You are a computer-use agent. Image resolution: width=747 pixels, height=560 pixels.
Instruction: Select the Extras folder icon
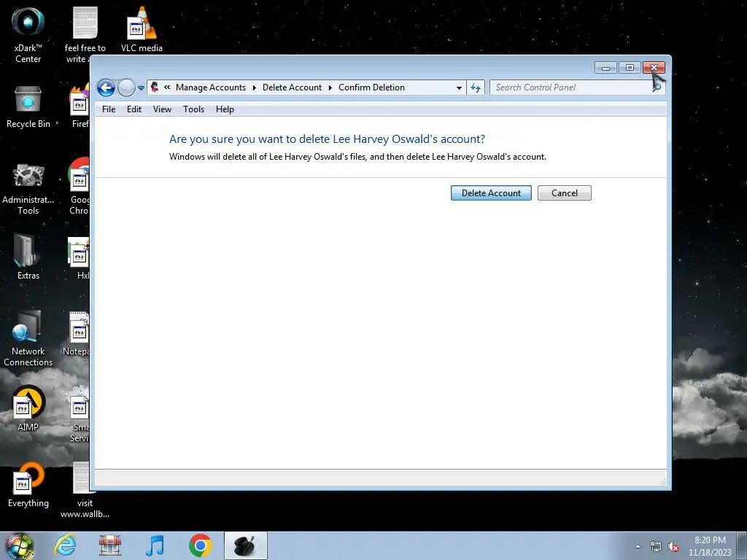point(28,256)
